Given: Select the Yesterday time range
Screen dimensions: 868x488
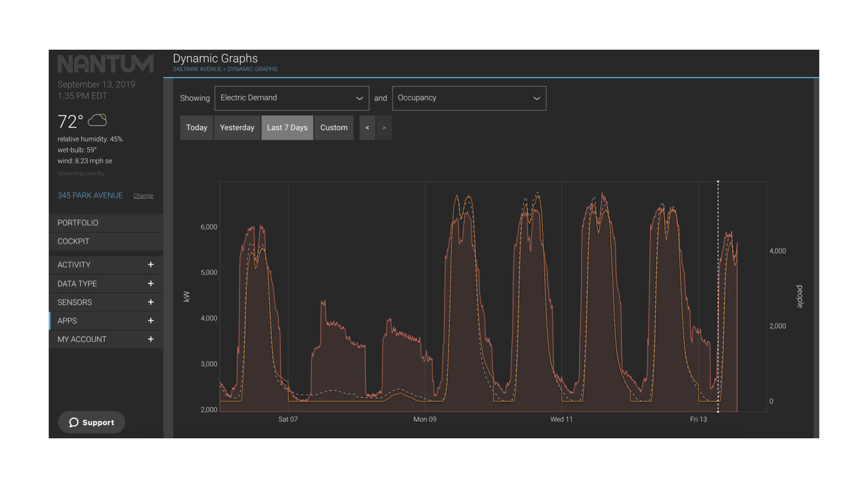Looking at the screenshot, I should pos(237,128).
